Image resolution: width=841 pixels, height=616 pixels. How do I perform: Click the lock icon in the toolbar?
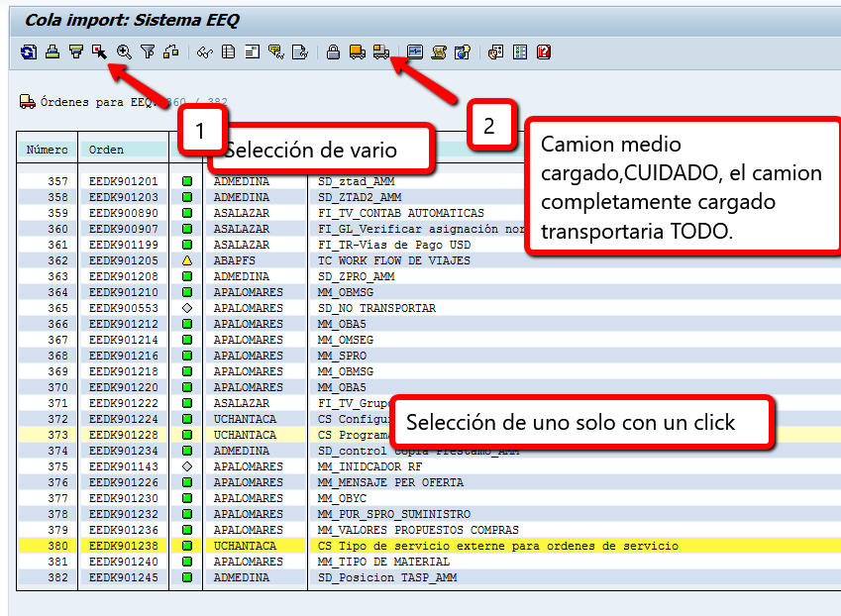tap(332, 51)
